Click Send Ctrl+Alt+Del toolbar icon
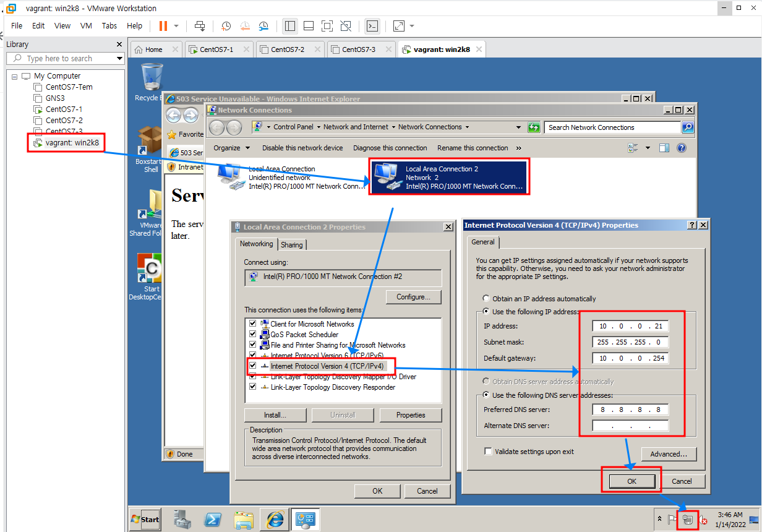Image resolution: width=762 pixels, height=532 pixels. tap(200, 26)
